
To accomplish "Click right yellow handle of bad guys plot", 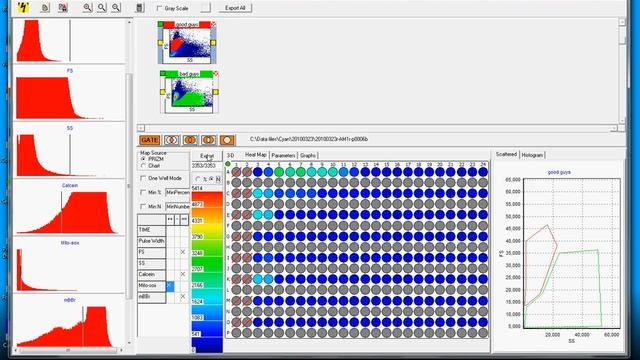I will [216, 92].
